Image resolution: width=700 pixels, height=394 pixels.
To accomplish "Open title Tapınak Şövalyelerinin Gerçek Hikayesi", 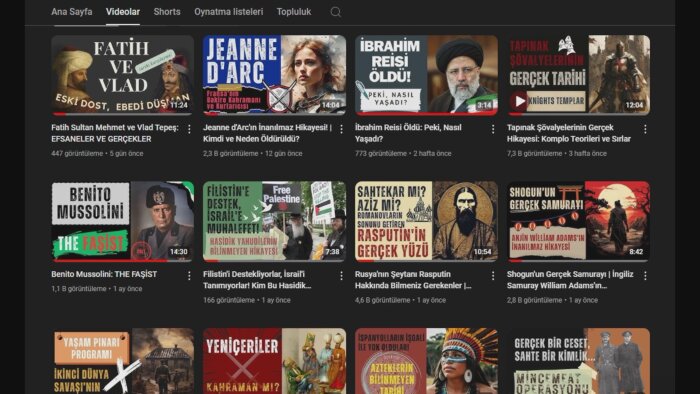I will coord(569,133).
